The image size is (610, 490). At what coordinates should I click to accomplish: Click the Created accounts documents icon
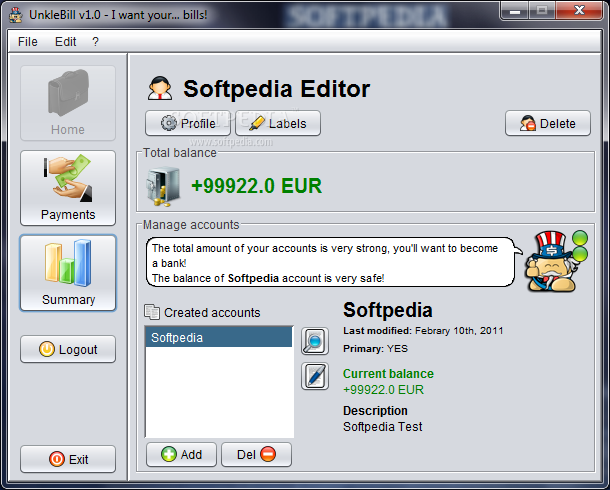click(x=152, y=312)
